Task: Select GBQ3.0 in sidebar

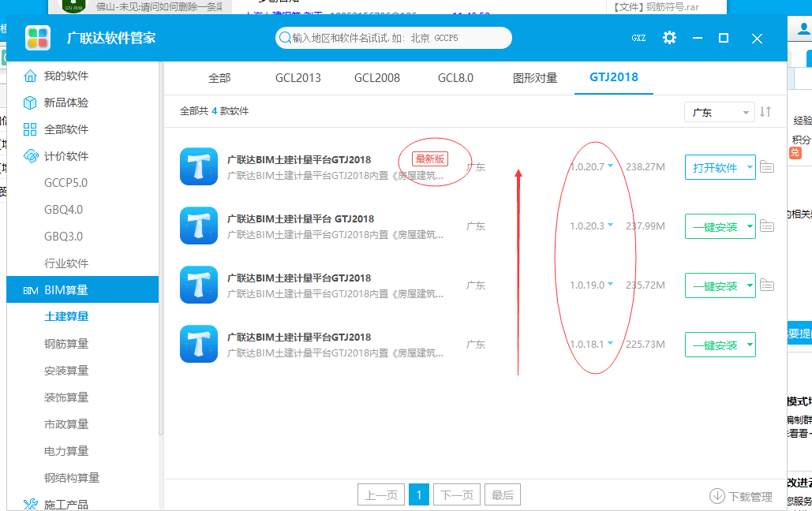Action: point(63,237)
